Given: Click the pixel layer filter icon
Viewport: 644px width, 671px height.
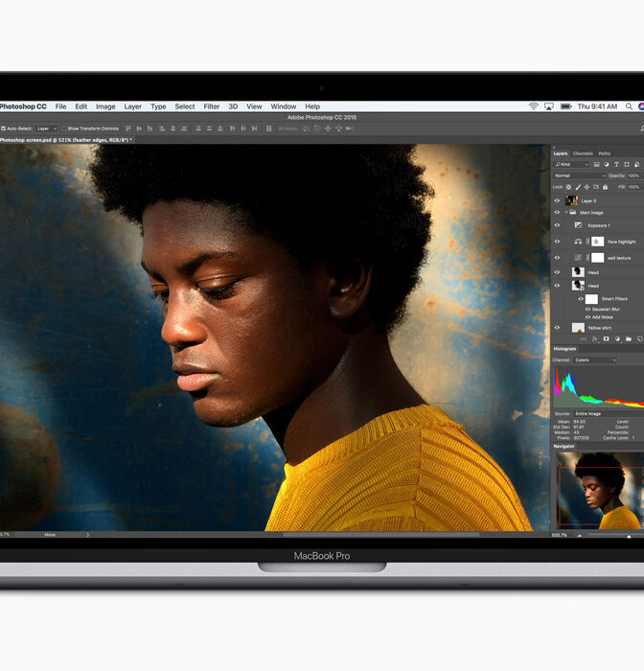Looking at the screenshot, I should 596,164.
